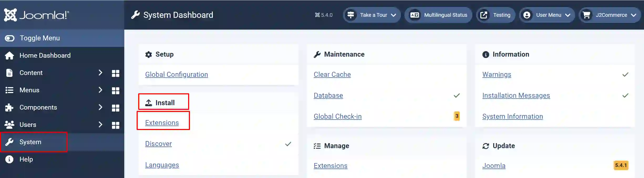This screenshot has height=178, width=644.
Task: Select System in the sidebar
Action: click(30, 142)
